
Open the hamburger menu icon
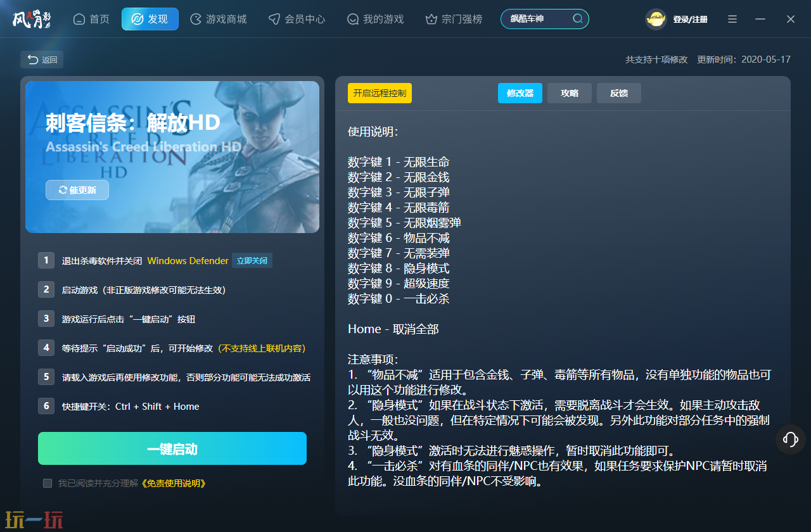(x=732, y=19)
